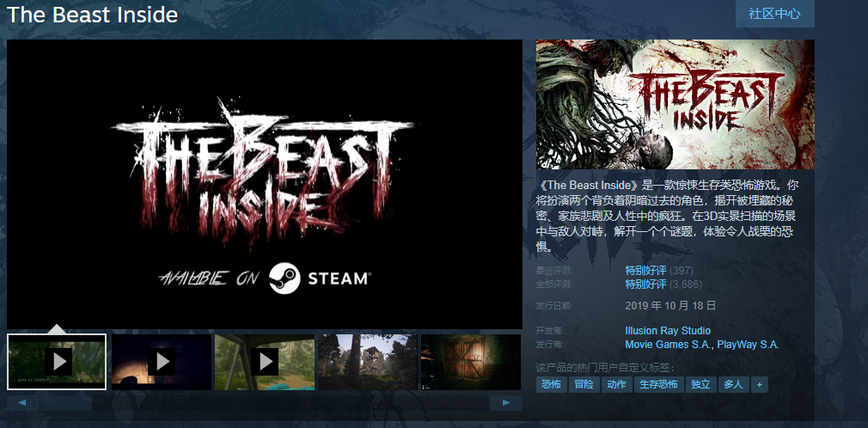Select the wooden crate screenshot thumbnail
Screen dimensions: 868x428
[471, 362]
